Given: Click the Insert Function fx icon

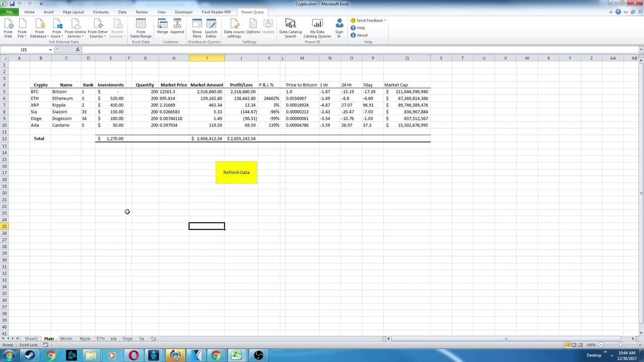Looking at the screenshot, I should pos(78,50).
